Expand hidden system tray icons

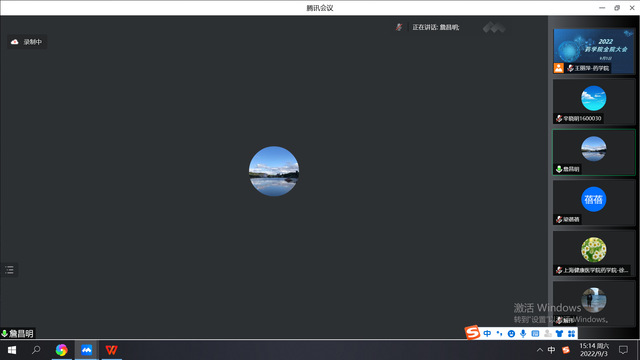click(540, 350)
